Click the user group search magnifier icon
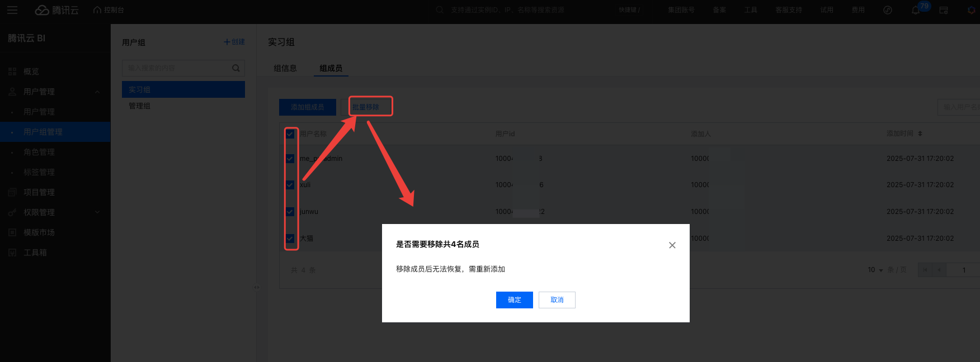 [x=236, y=68]
